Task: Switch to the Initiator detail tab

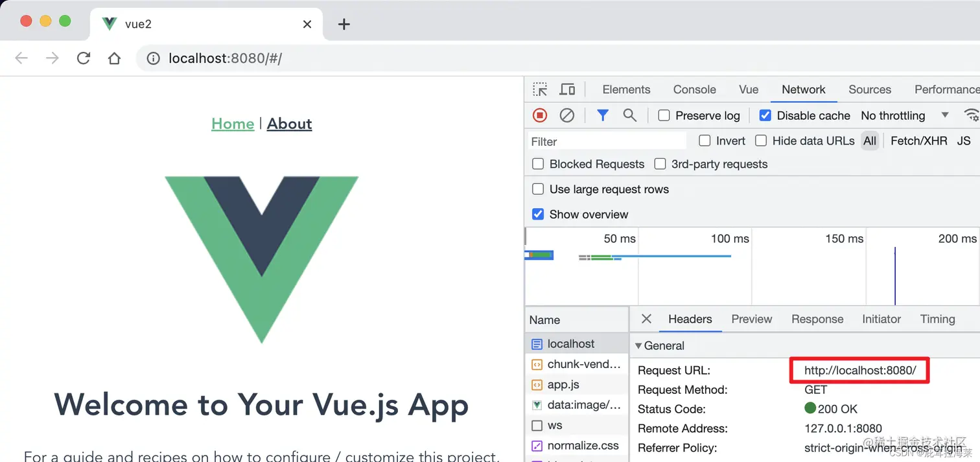Action: click(881, 319)
